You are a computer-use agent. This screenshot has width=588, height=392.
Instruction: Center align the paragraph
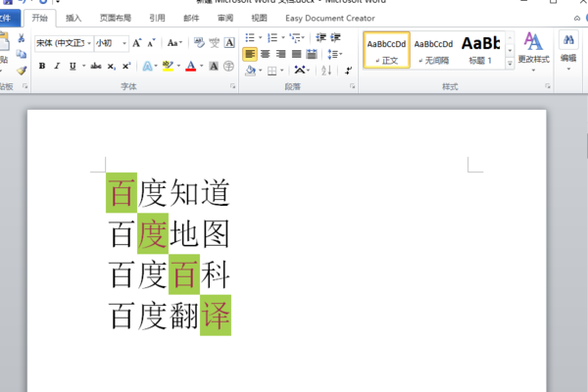click(x=266, y=54)
